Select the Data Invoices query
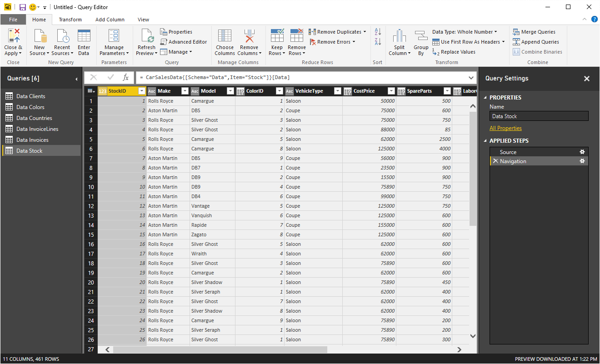This screenshot has height=364, width=600. pyautogui.click(x=32, y=140)
